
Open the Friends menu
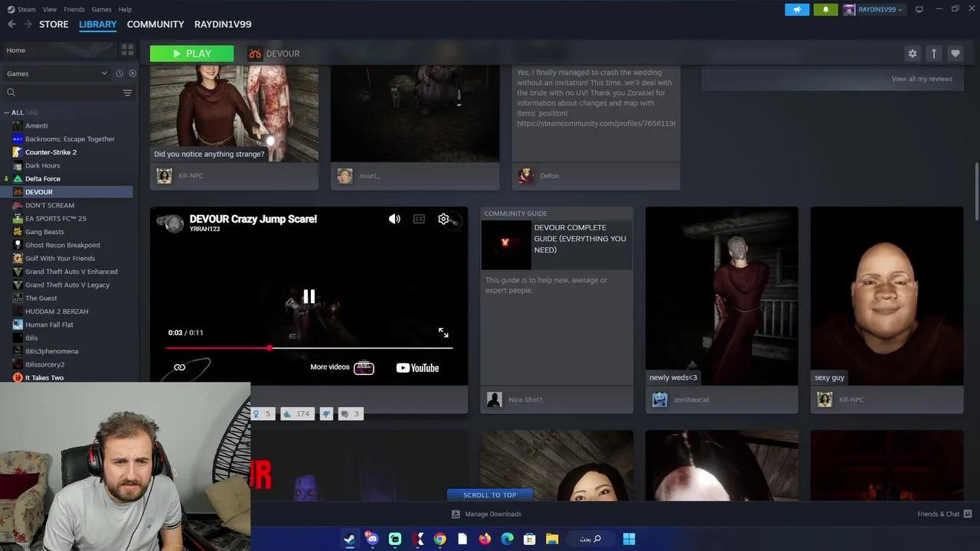tap(74, 9)
